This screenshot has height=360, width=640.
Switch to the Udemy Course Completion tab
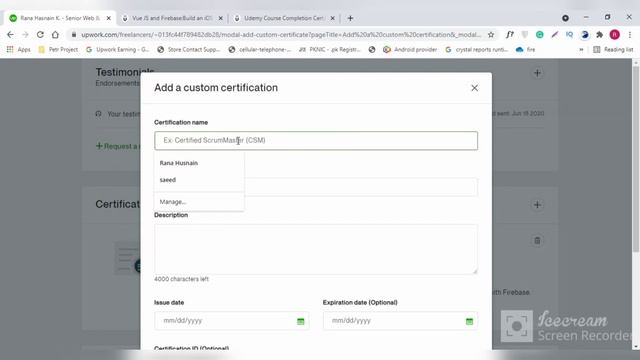pyautogui.click(x=284, y=18)
